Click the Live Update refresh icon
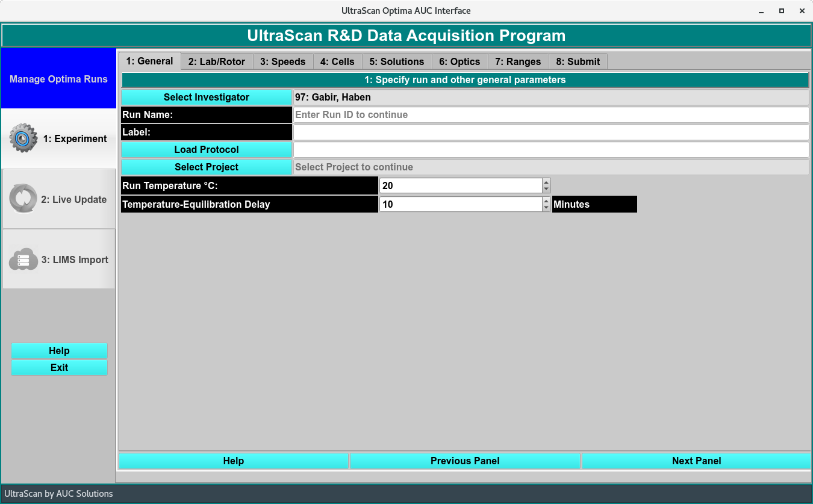 tap(23, 199)
